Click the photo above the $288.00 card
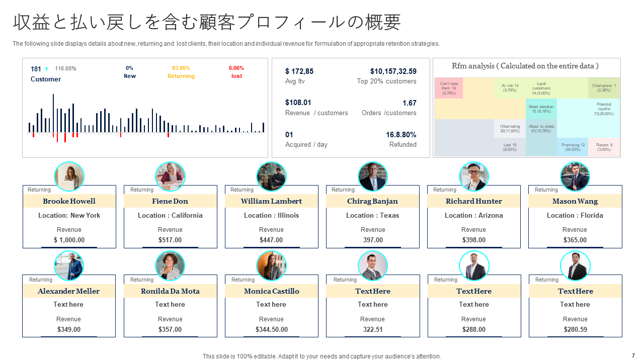The height and width of the screenshot is (362, 644). coord(474,265)
